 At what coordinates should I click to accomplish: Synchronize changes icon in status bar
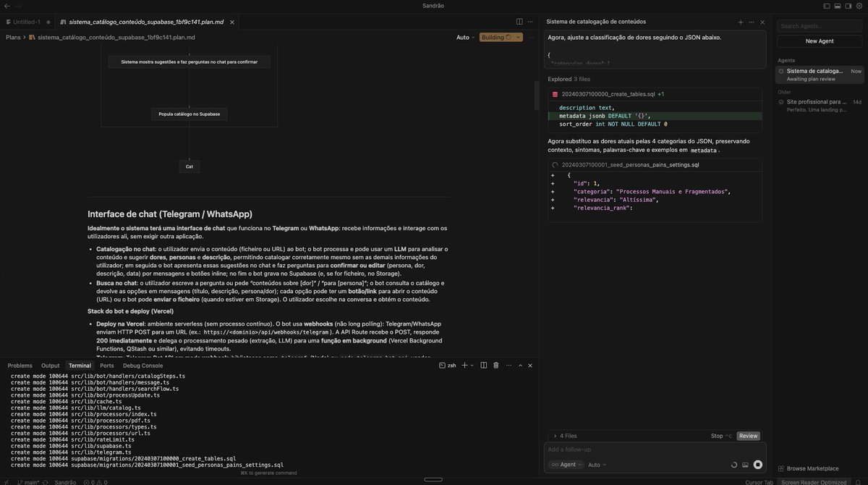tap(47, 481)
